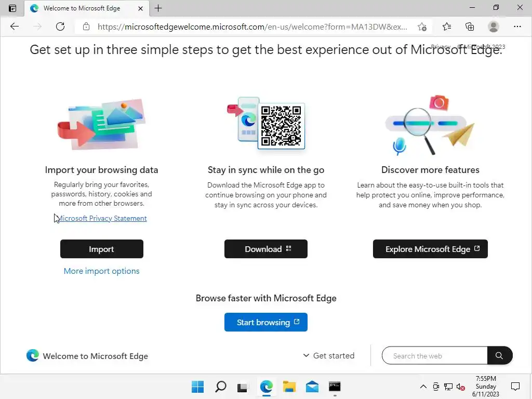Viewport: 532px width, 399px height.
Task: Show hidden system tray icons
Action: pos(423,387)
